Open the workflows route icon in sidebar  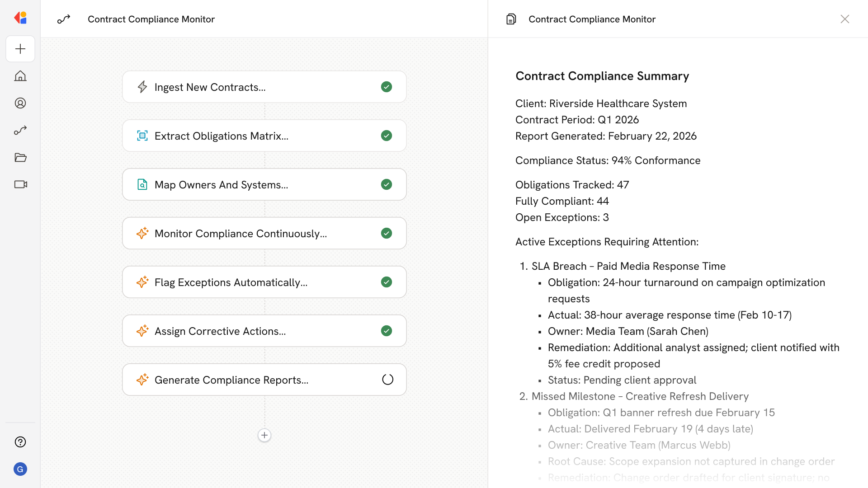click(x=20, y=130)
